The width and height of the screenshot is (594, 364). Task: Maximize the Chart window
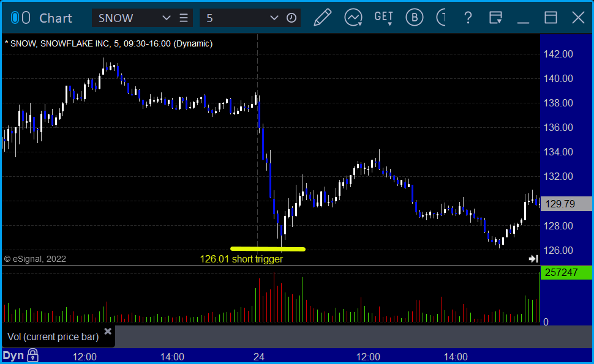point(551,18)
